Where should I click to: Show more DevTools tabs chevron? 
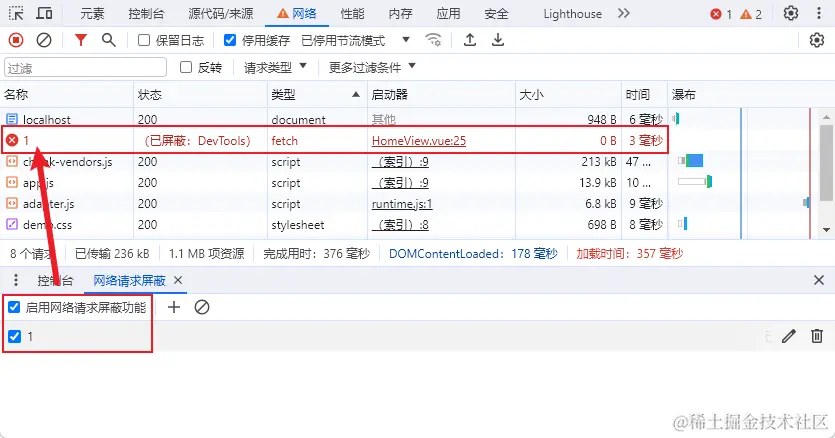pyautogui.click(x=624, y=13)
